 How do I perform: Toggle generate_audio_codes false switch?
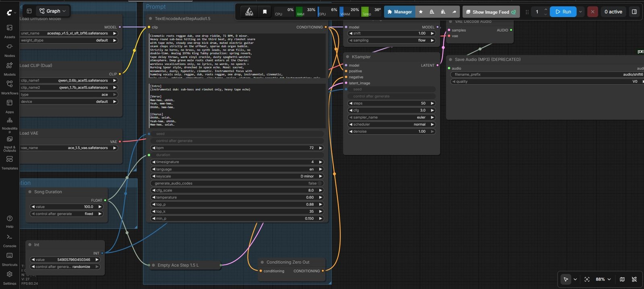coord(320,183)
